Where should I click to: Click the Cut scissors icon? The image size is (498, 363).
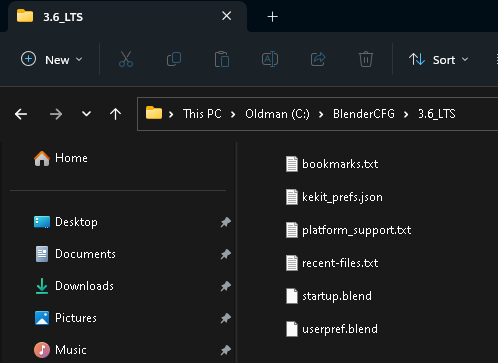tap(126, 59)
